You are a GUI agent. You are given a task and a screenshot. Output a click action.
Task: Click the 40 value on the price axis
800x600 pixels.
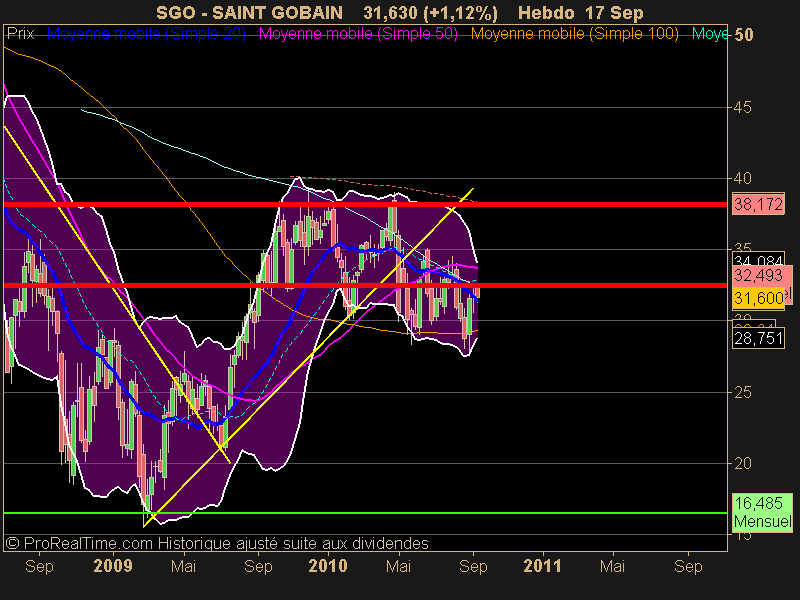(742, 179)
